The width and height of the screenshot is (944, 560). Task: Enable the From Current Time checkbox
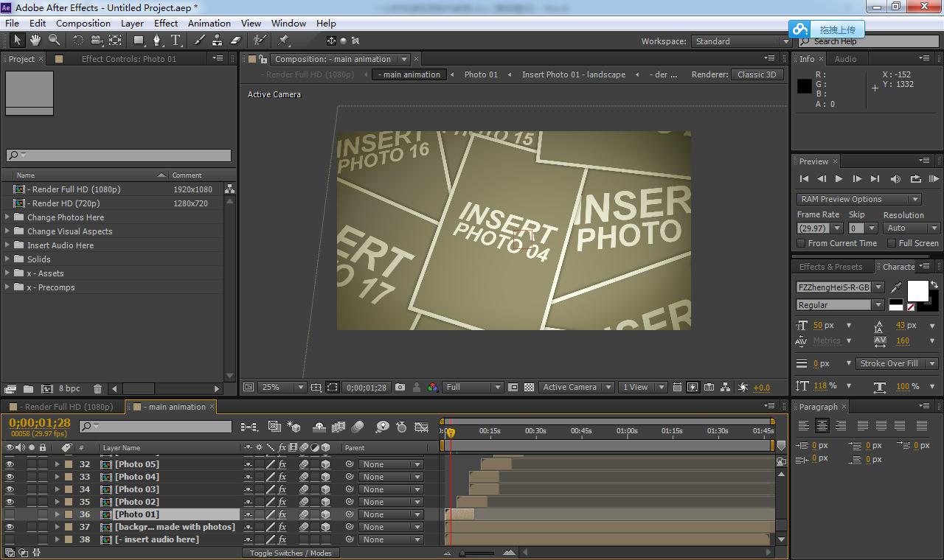[801, 243]
